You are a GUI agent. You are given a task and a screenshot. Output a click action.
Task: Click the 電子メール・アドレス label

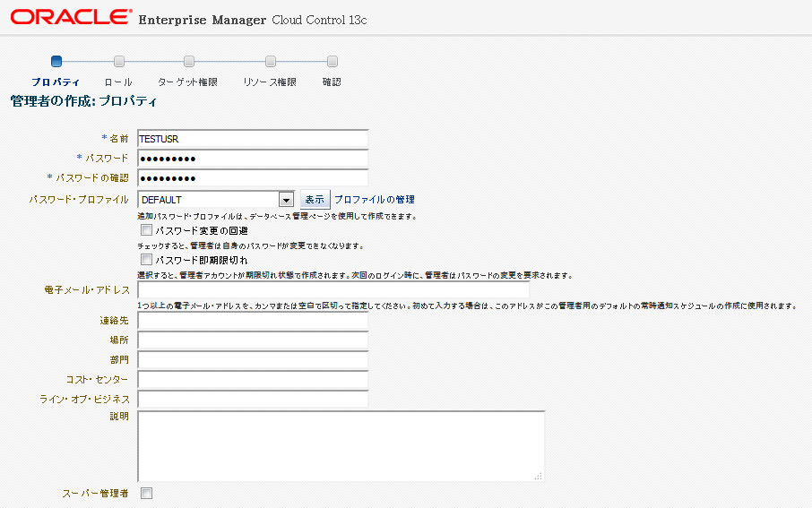[x=86, y=290]
